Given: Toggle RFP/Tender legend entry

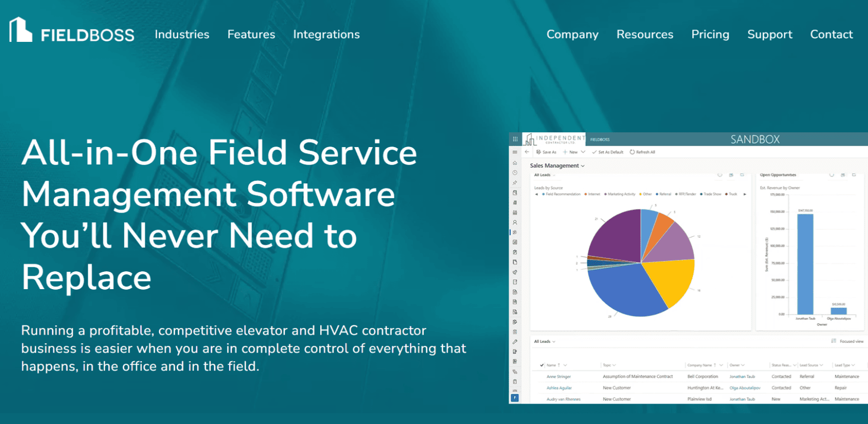Looking at the screenshot, I should click(686, 194).
